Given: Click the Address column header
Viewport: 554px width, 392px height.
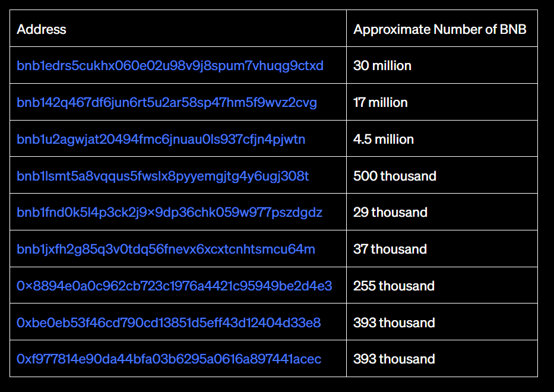Looking at the screenshot, I should point(42,29).
